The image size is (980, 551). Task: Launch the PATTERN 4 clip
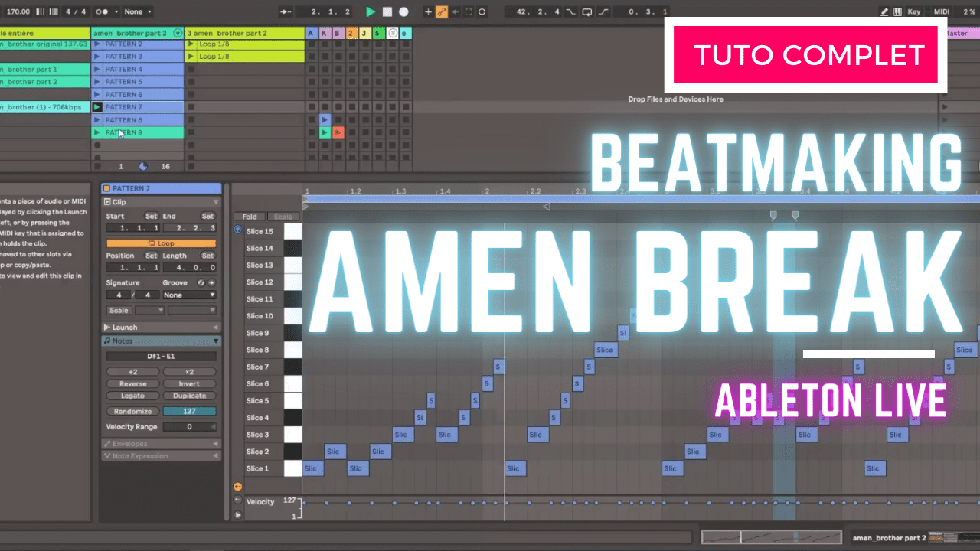[x=97, y=69]
